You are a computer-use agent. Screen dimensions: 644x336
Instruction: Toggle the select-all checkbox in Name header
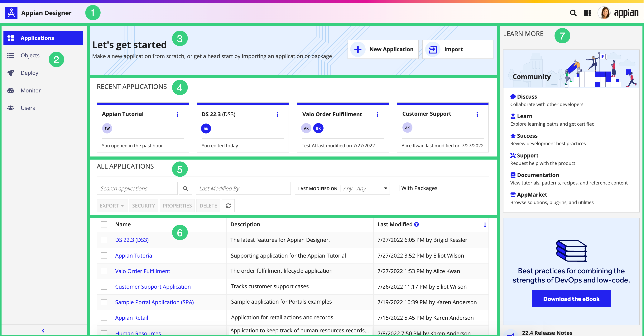tap(104, 224)
